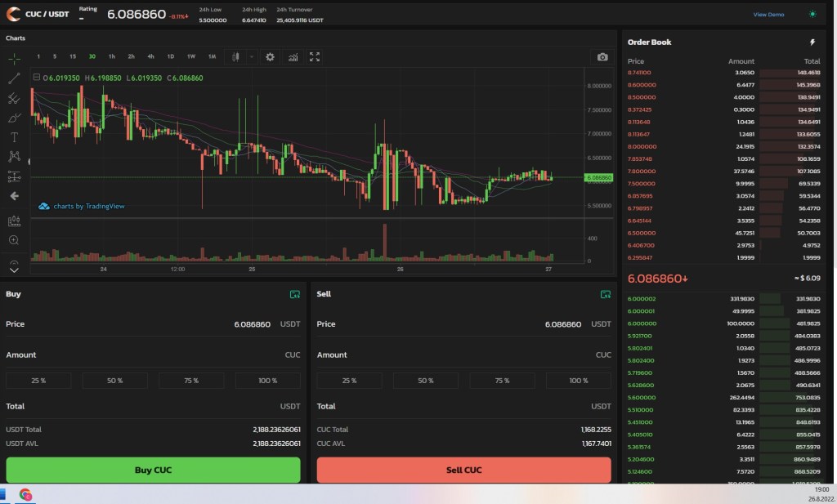Toggle light/dark theme sun icon
The height and width of the screenshot is (504, 837).
pos(812,14)
